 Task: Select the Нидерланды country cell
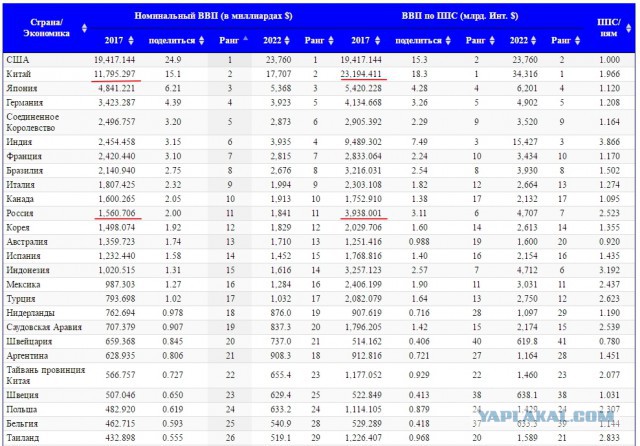point(31,313)
